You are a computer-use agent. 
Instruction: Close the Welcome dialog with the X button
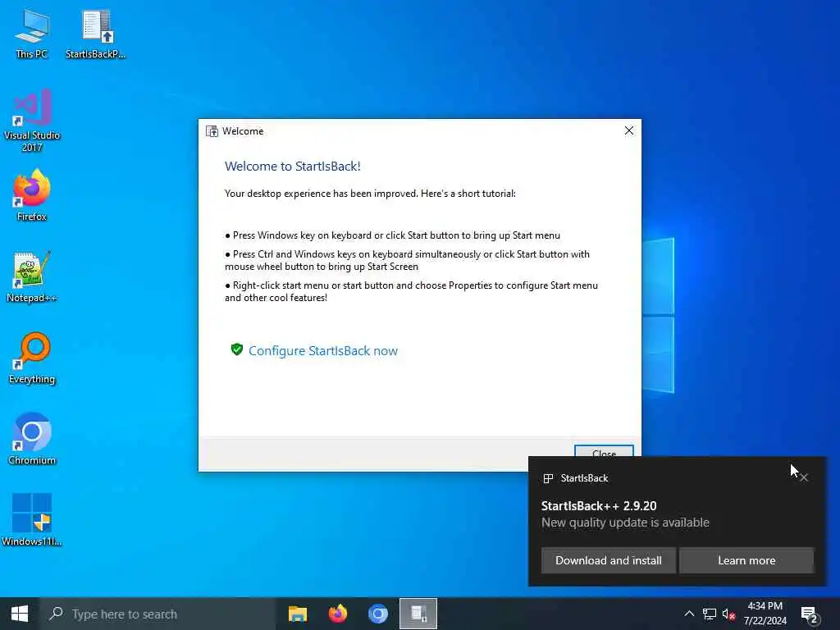click(629, 130)
